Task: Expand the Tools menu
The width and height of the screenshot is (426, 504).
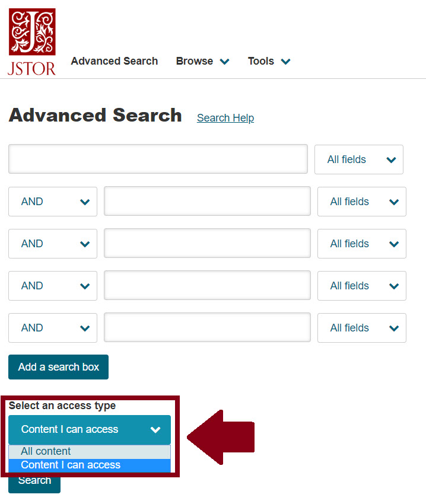Action: [x=269, y=61]
